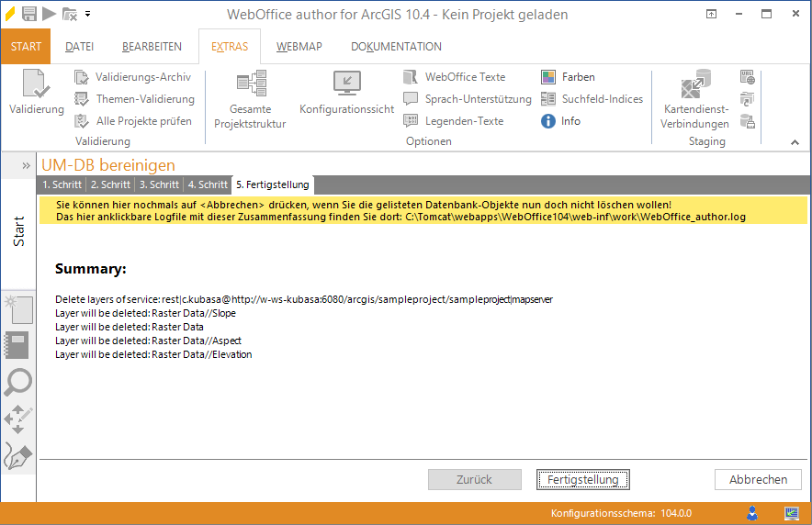Click the URL globe staging icon
The image size is (812, 525).
748,78
